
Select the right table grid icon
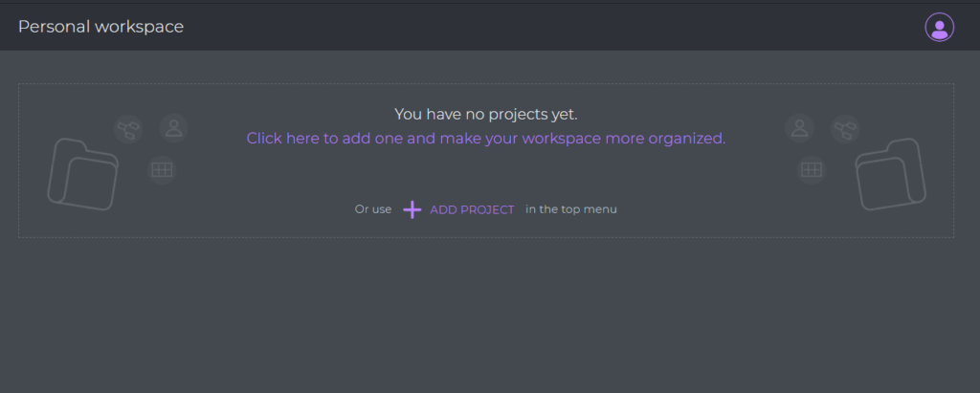click(812, 170)
